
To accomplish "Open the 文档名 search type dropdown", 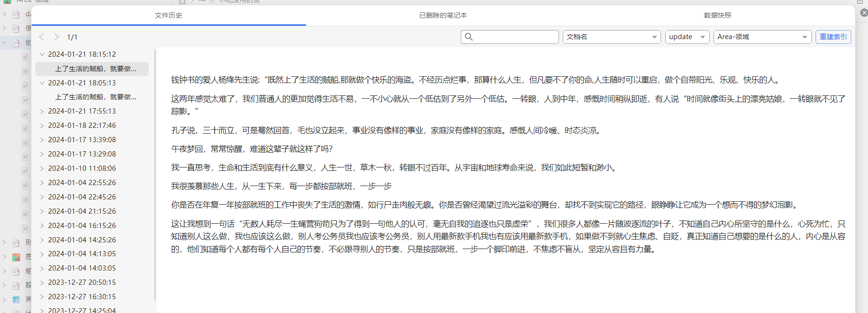I will point(612,37).
